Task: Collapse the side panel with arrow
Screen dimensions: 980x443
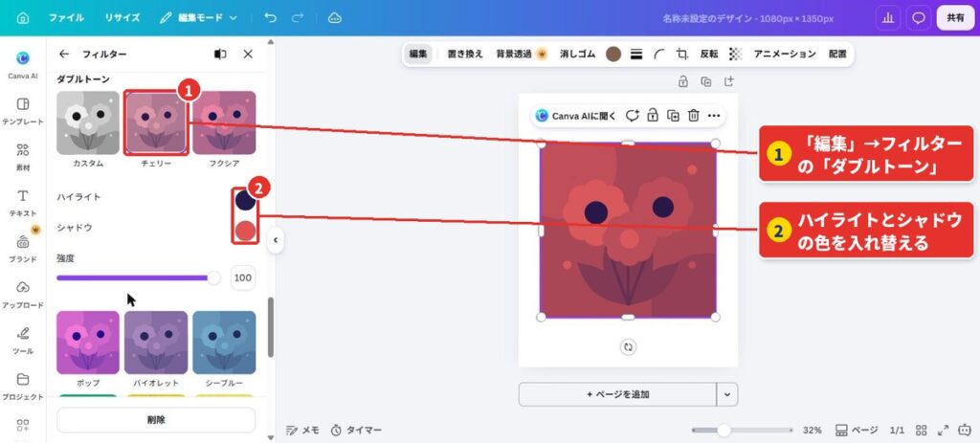Action: [x=275, y=240]
